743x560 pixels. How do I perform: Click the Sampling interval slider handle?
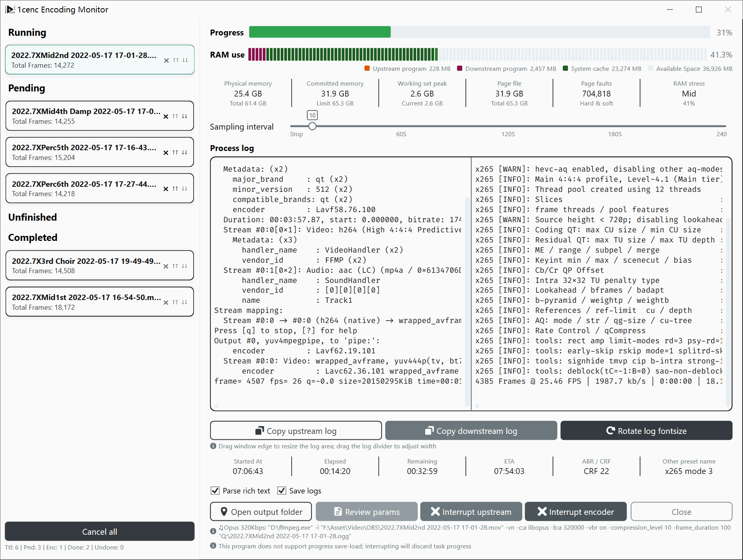pyautogui.click(x=312, y=126)
